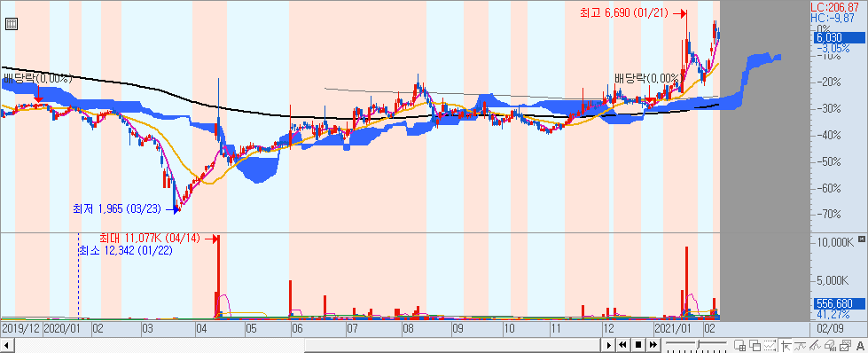868x353 pixels.
Task: Click the -3,05% change rate label
Action: pyautogui.click(x=834, y=48)
